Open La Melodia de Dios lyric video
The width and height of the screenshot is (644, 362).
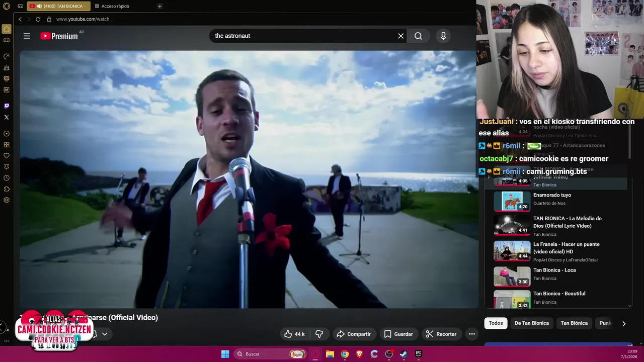568,222
